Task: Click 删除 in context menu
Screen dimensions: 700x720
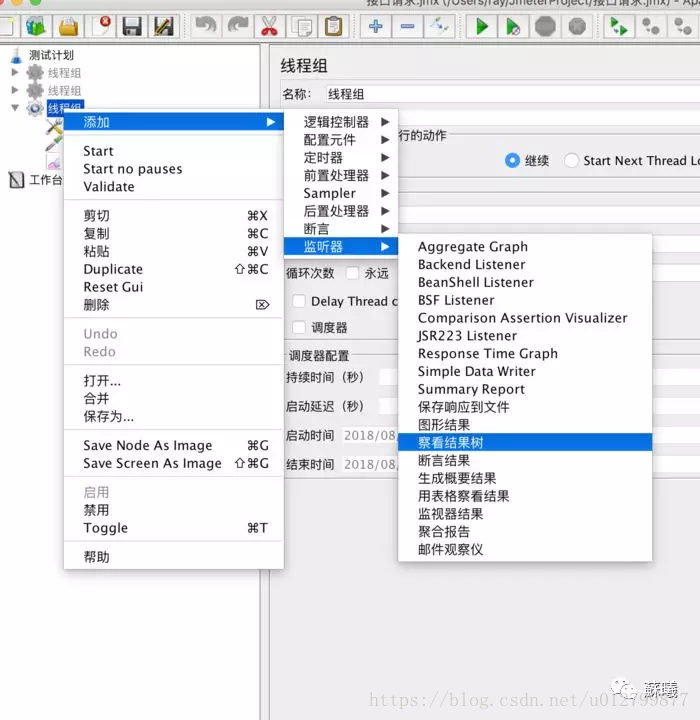Action: [x=174, y=305]
